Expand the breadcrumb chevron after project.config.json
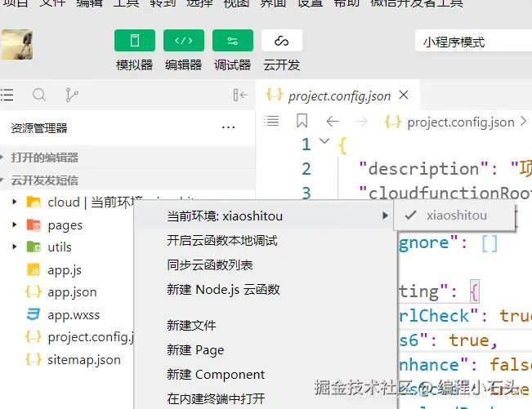The image size is (532, 409). coord(524,121)
